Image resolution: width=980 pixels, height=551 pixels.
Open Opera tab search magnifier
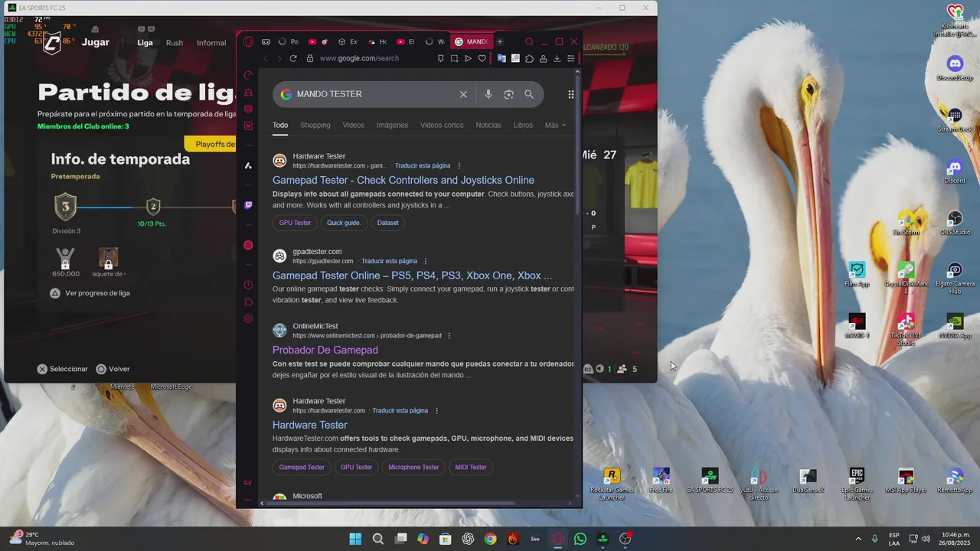(x=529, y=42)
